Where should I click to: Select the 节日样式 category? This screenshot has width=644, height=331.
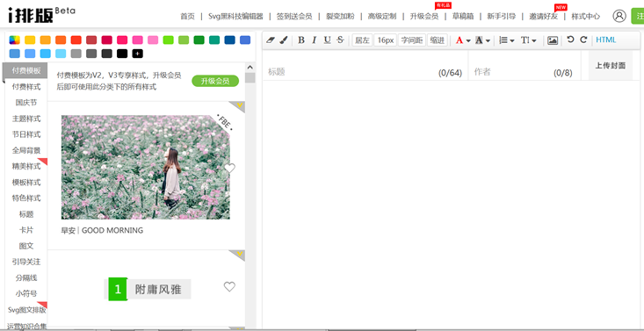[26, 134]
